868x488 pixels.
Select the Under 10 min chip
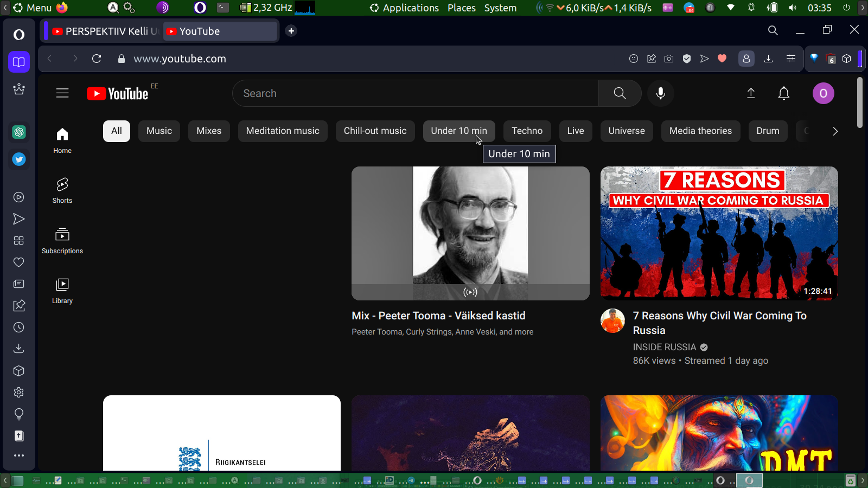[459, 131]
